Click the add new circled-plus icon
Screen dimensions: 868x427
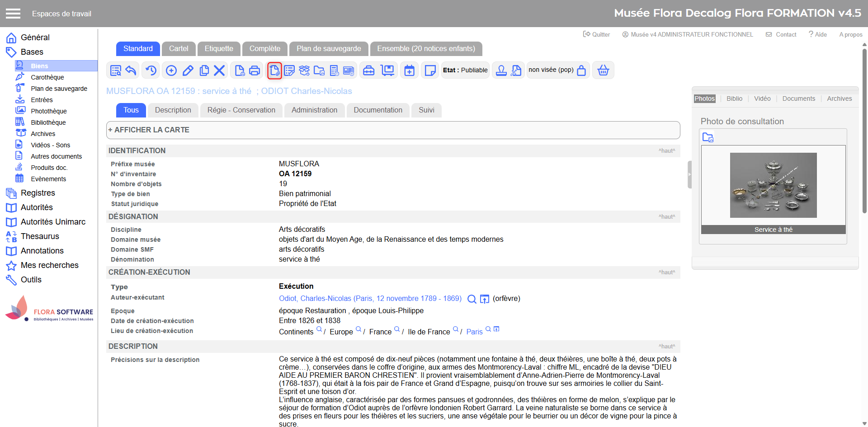point(171,70)
